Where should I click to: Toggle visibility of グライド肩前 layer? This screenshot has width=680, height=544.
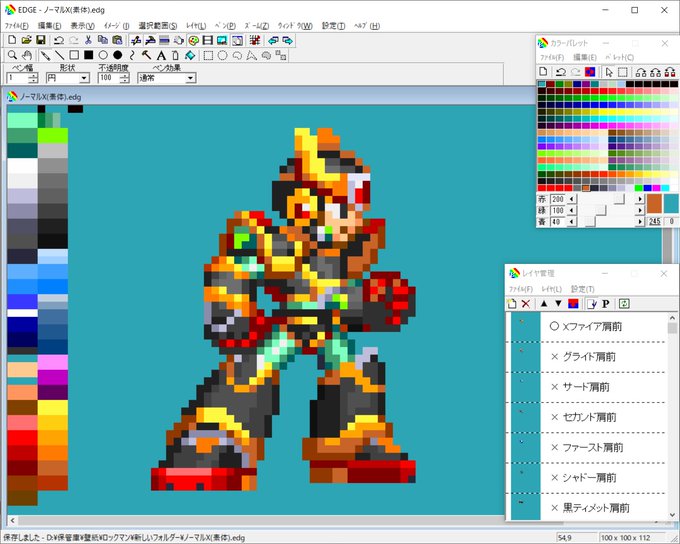(554, 357)
